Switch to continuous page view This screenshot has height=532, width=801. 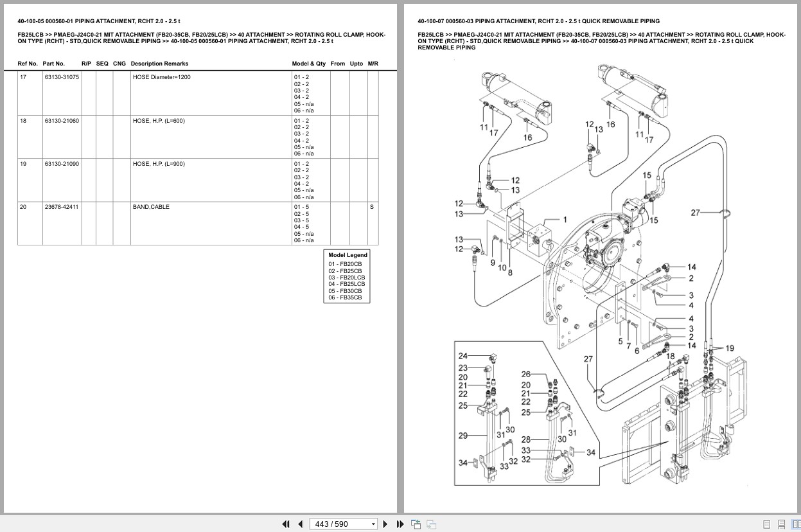pyautogui.click(x=782, y=524)
